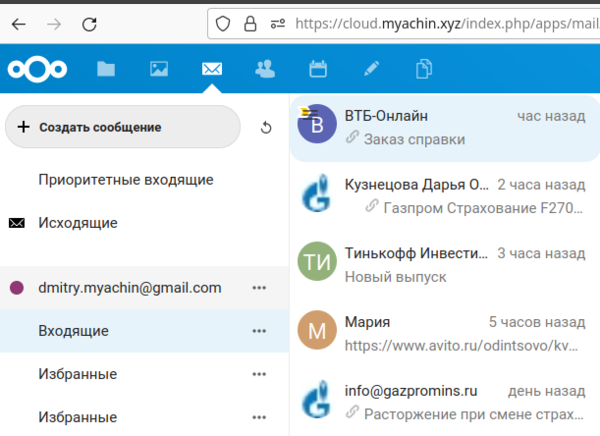This screenshot has height=436, width=600.
Task: Open the Contacts app icon
Action: [265, 69]
